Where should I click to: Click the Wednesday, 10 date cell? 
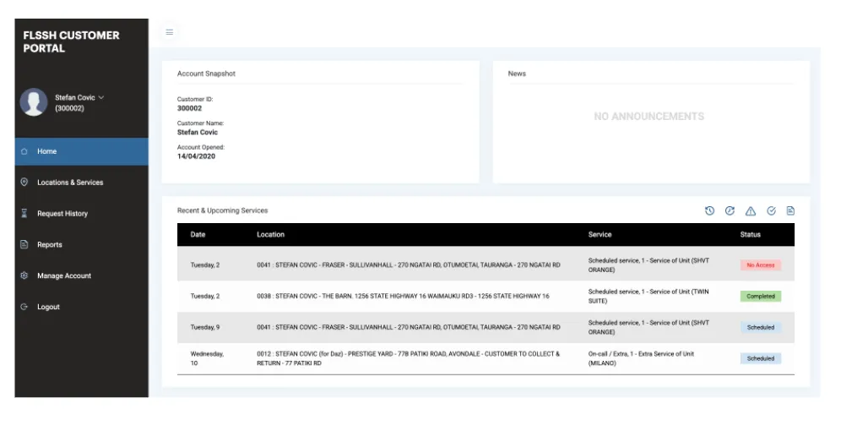(207, 358)
